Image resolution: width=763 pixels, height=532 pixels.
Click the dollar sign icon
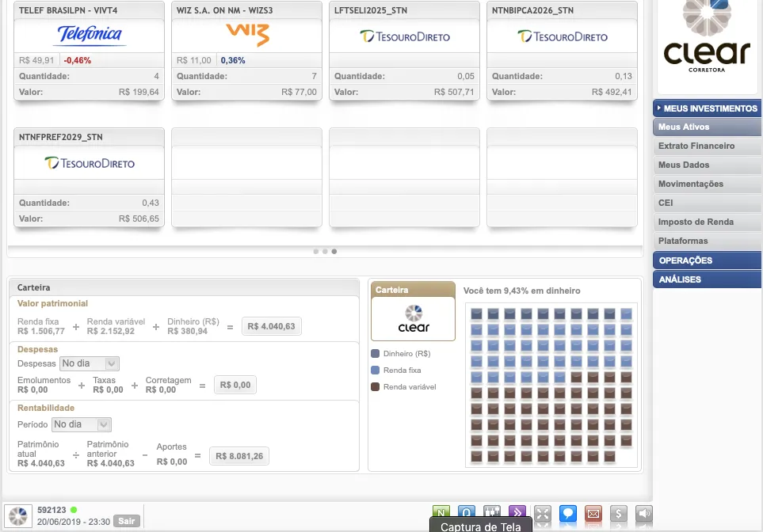tap(619, 514)
